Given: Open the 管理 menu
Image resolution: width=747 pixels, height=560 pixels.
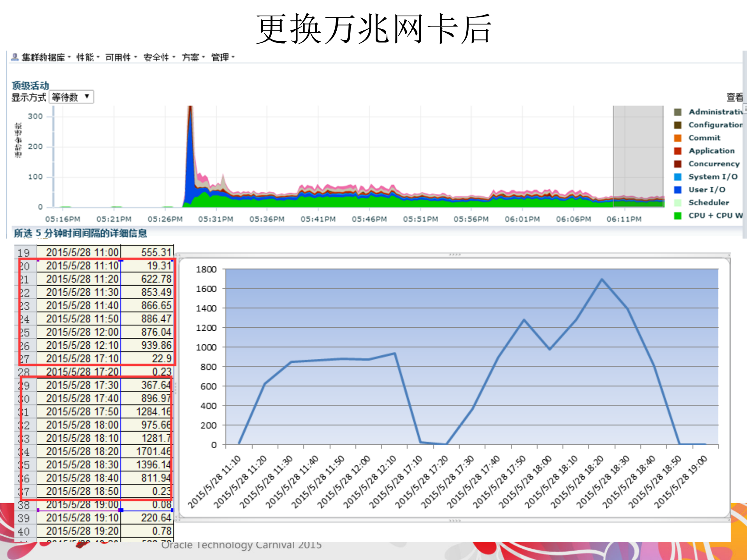Looking at the screenshot, I should tap(220, 57).
